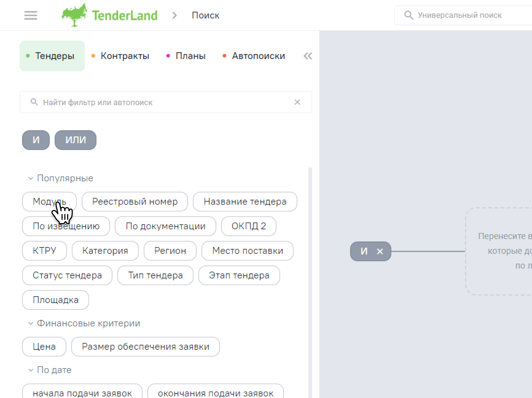
Task: Collapse the Популярные section
Action: [x=31, y=178]
